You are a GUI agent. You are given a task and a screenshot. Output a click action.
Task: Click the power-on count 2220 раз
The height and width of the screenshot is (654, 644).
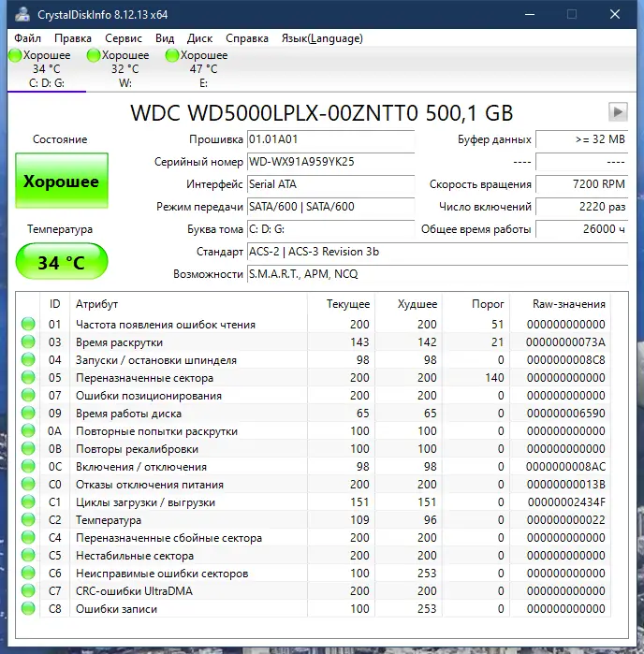click(582, 207)
